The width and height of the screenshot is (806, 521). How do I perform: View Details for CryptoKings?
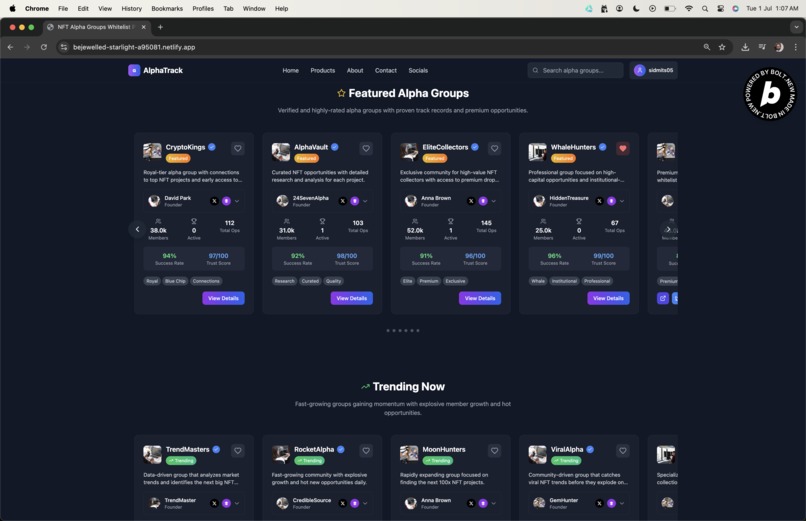tap(223, 298)
